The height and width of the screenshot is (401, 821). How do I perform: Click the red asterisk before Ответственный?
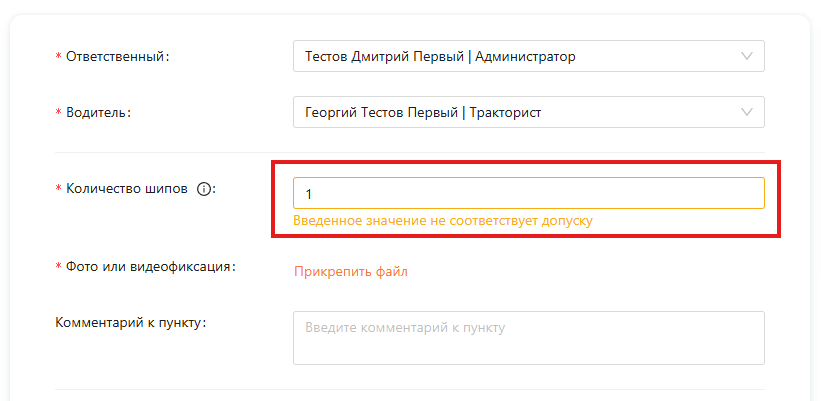58,58
